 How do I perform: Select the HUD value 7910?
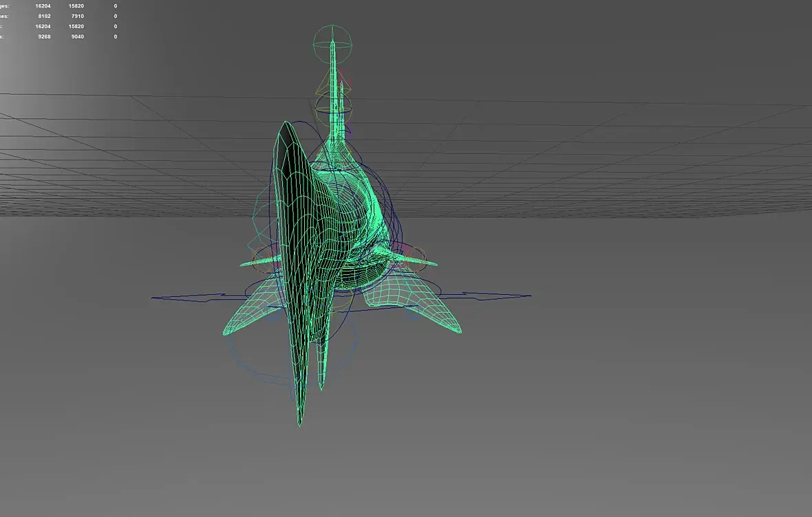[77, 16]
